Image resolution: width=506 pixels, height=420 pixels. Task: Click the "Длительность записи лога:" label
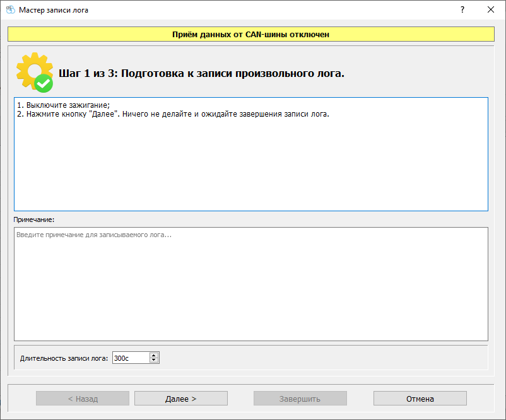(64, 358)
